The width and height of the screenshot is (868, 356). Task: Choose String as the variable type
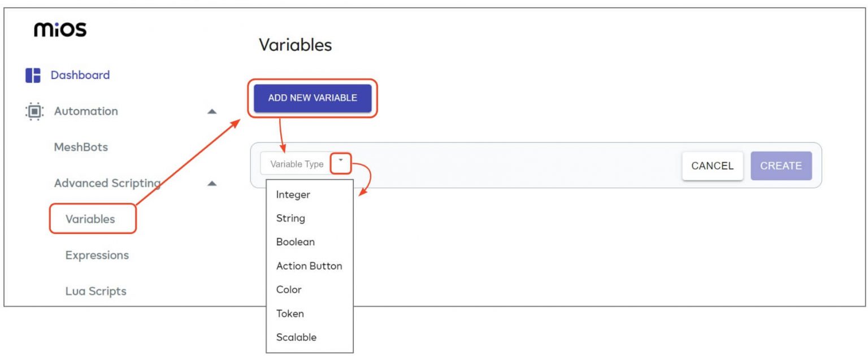click(290, 218)
